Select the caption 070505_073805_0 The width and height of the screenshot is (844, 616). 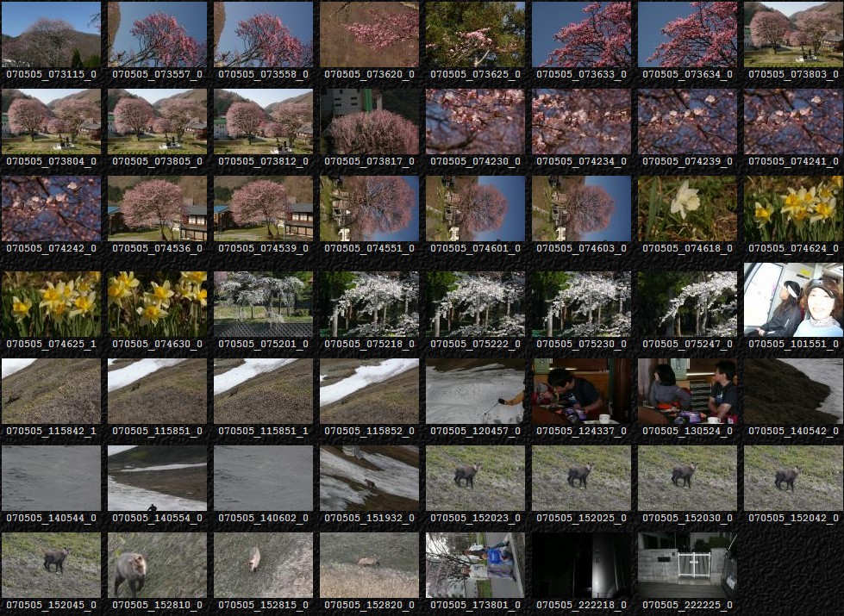tap(157, 161)
